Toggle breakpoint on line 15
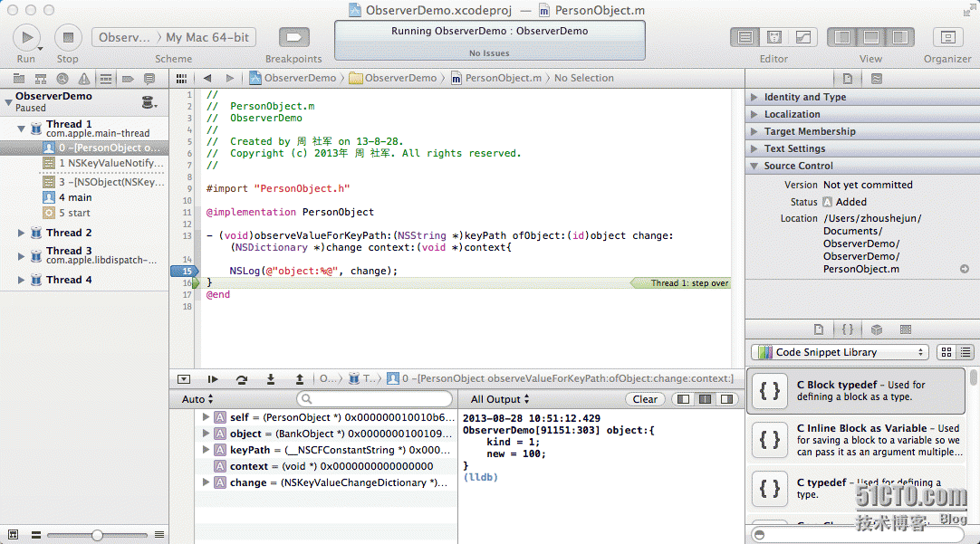 coord(185,271)
